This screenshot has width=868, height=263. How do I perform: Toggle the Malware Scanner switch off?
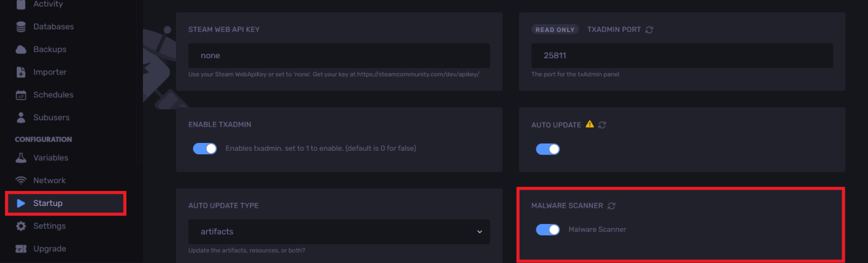click(x=547, y=229)
